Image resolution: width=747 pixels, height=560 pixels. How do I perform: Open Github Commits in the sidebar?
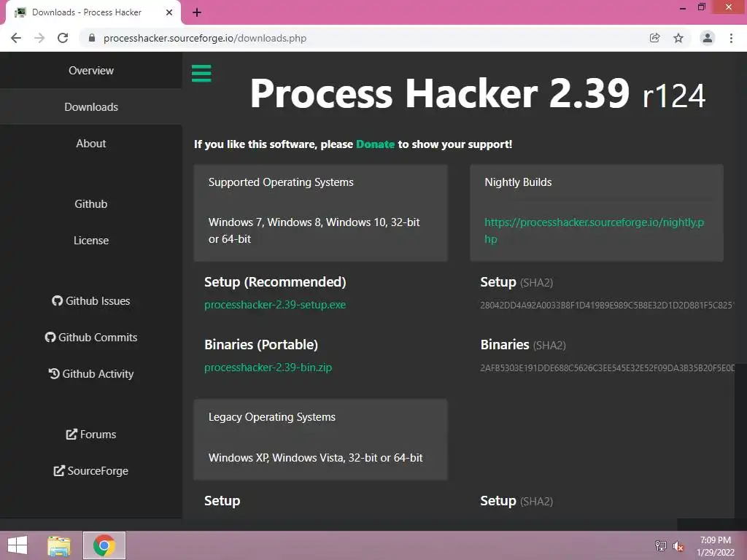coord(91,337)
